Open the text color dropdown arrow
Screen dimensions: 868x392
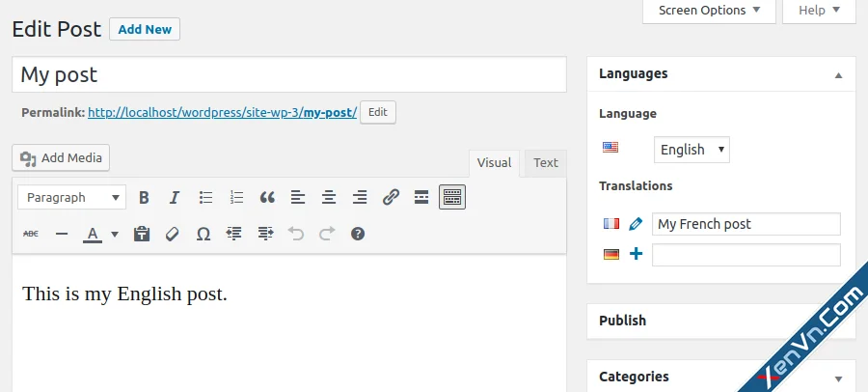[115, 234]
